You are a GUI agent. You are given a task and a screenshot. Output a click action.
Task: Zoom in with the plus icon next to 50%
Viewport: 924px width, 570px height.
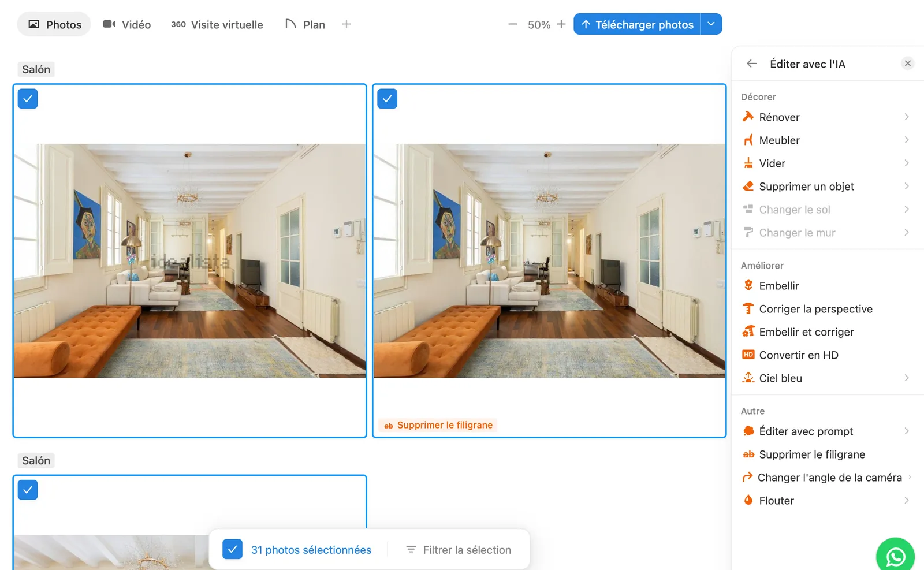tap(561, 24)
